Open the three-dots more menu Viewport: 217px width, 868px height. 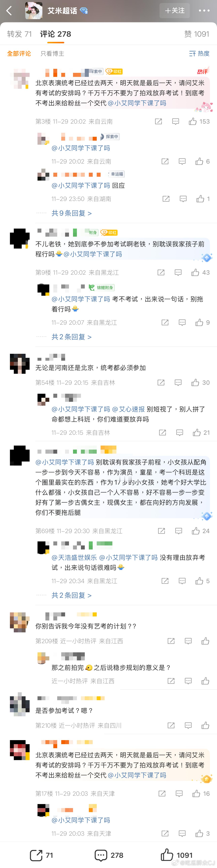(204, 11)
